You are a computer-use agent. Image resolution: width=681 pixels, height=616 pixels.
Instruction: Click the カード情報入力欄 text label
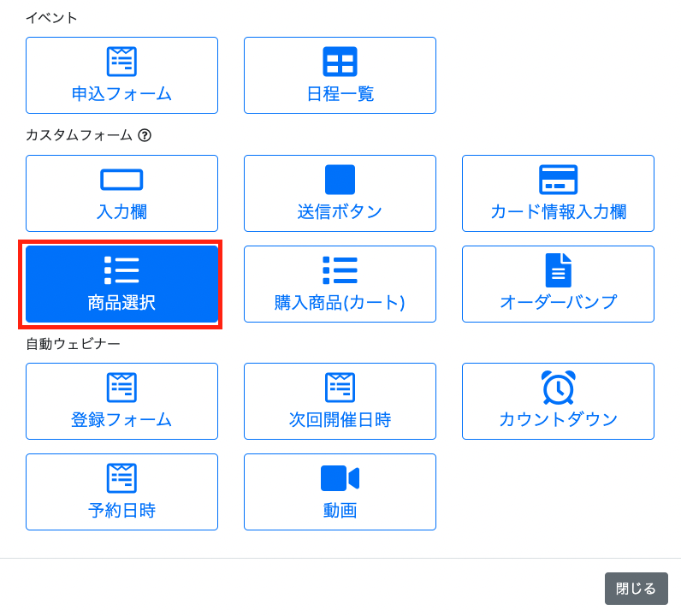pos(558,212)
